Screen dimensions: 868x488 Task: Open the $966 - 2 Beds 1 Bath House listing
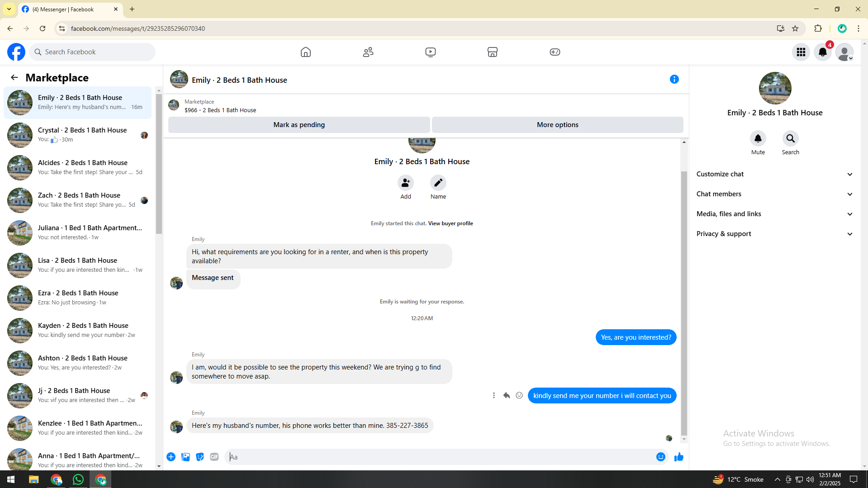(220, 110)
